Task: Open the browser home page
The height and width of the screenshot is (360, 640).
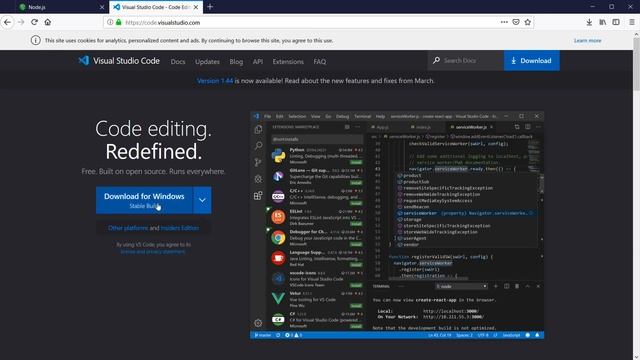Action: tap(48, 22)
